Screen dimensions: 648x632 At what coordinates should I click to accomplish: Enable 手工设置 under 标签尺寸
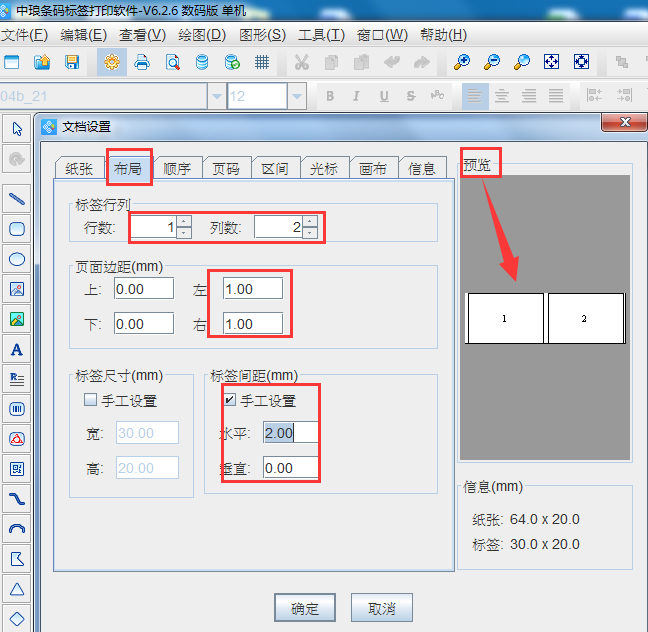click(x=91, y=401)
